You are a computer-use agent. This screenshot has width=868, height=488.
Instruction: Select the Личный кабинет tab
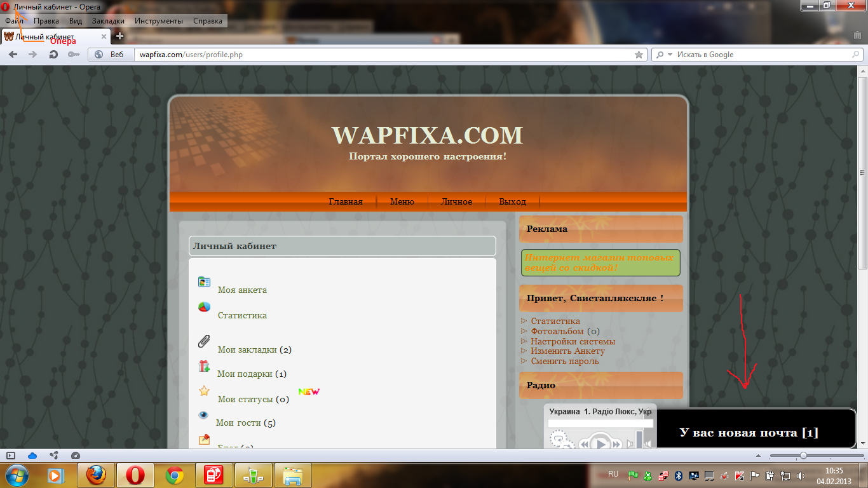point(56,36)
